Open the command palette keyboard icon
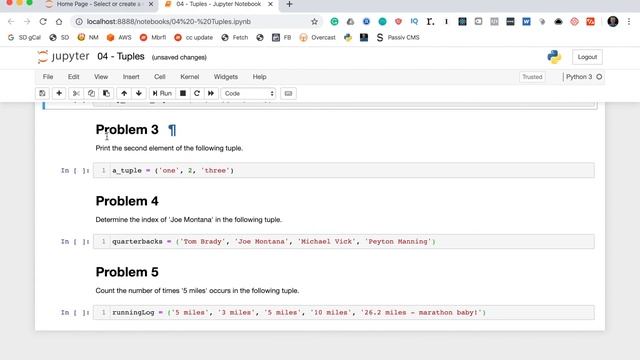The height and width of the screenshot is (360, 640). (x=288, y=93)
